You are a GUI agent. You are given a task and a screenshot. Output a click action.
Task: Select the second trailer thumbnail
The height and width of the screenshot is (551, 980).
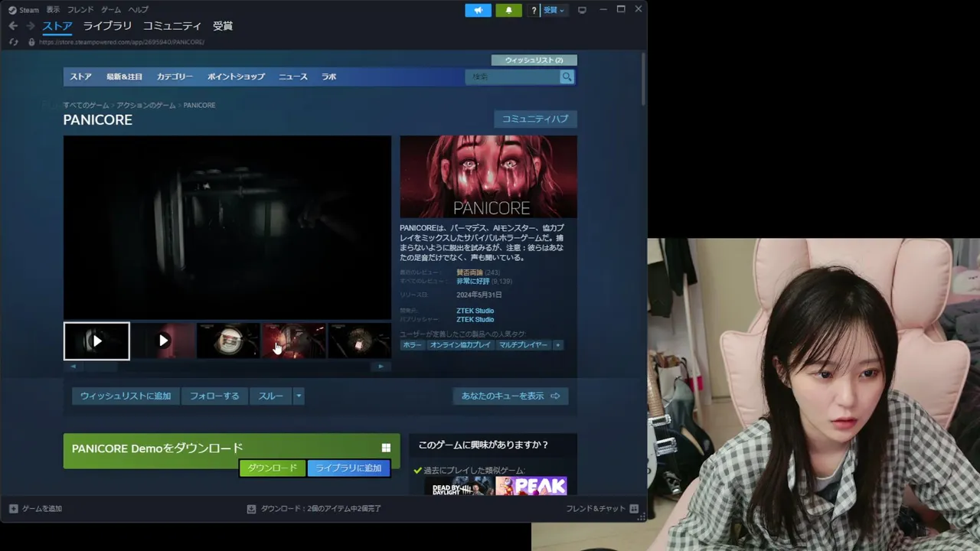coord(162,341)
